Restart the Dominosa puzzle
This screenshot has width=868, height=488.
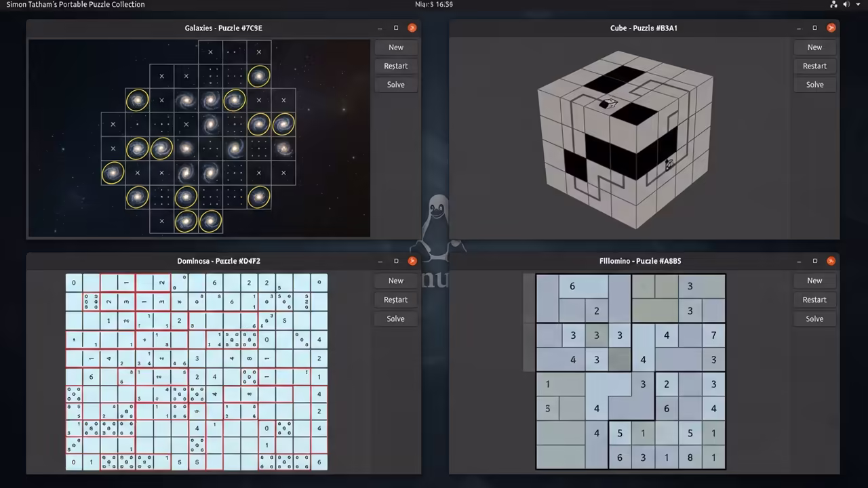(396, 300)
